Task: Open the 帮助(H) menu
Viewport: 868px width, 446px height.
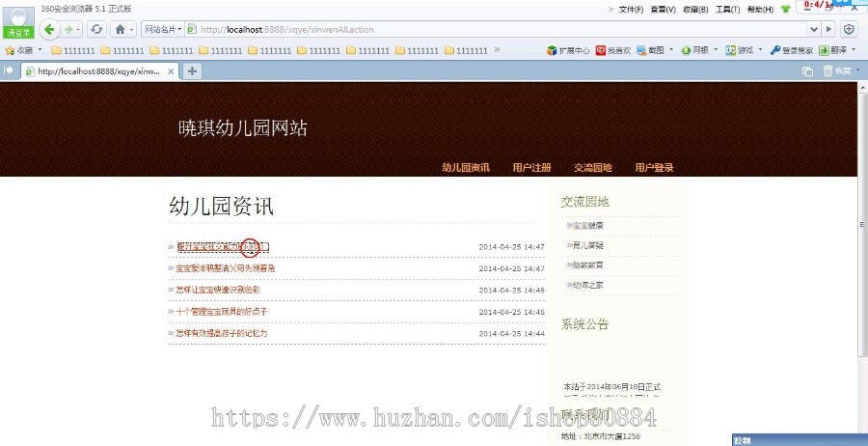Action: click(761, 10)
